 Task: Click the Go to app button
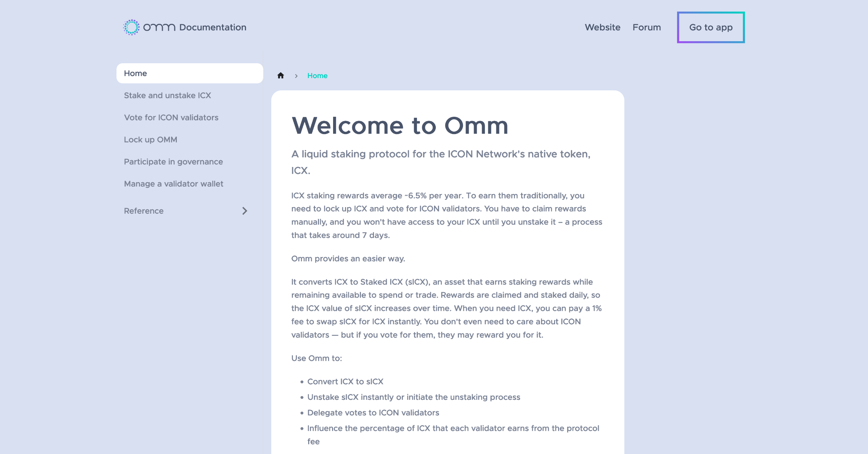click(710, 27)
